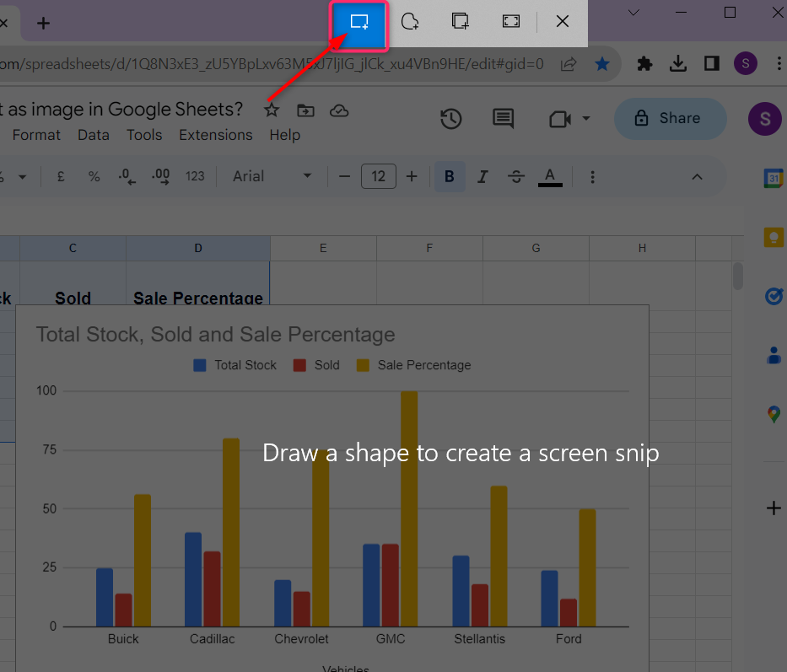Select the window snip mode

pos(461,22)
